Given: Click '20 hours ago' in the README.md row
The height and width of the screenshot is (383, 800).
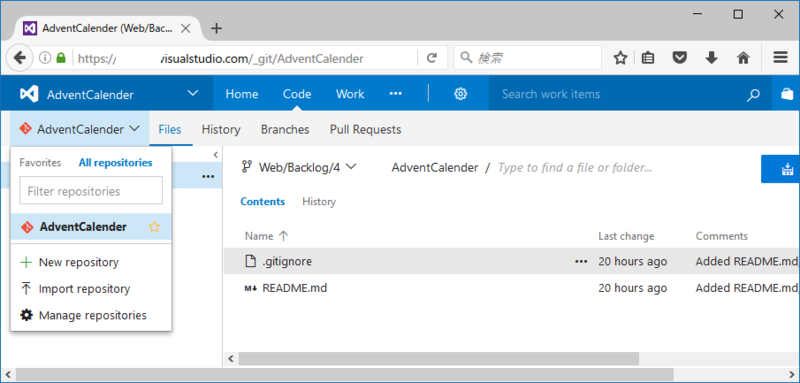Looking at the screenshot, I should tap(633, 288).
